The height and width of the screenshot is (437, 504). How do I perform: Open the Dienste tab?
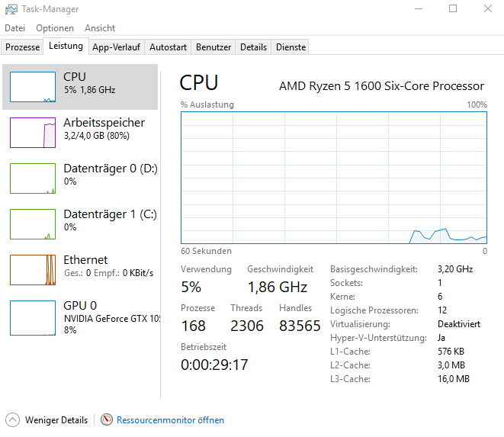coord(291,47)
